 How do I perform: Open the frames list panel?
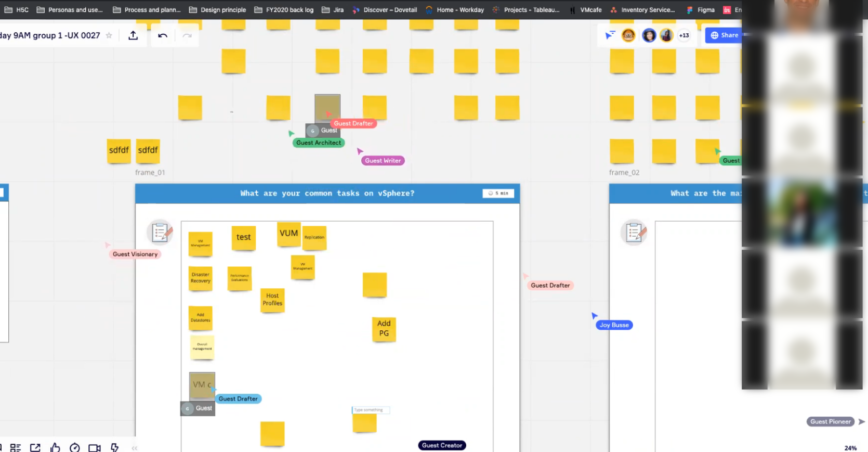[x=16, y=448]
